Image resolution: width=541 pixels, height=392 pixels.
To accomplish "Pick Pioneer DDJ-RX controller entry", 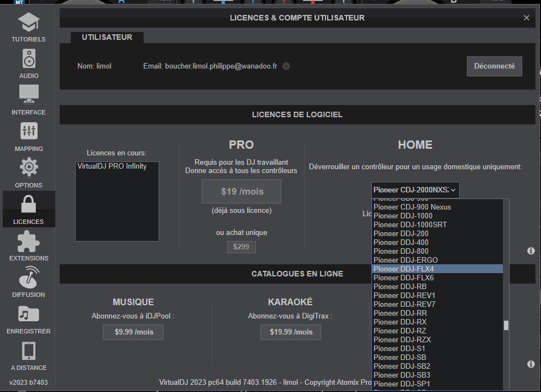I will click(x=438, y=322).
